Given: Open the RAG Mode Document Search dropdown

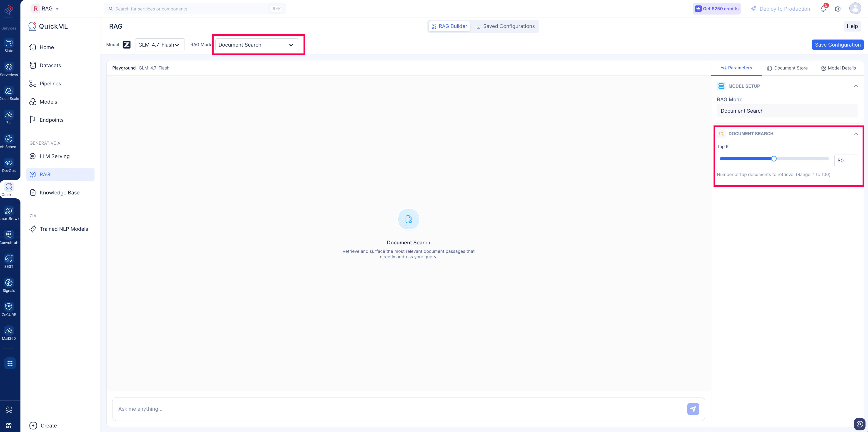Looking at the screenshot, I should [257, 45].
